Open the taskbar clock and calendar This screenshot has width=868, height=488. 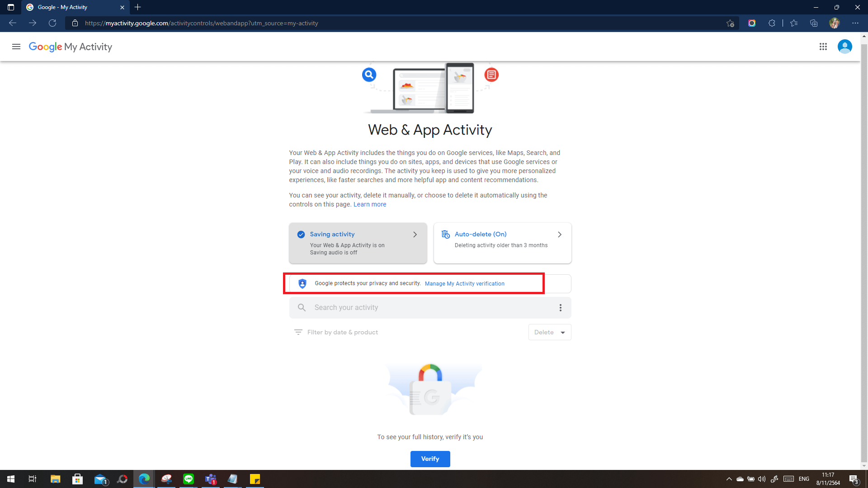point(828,479)
